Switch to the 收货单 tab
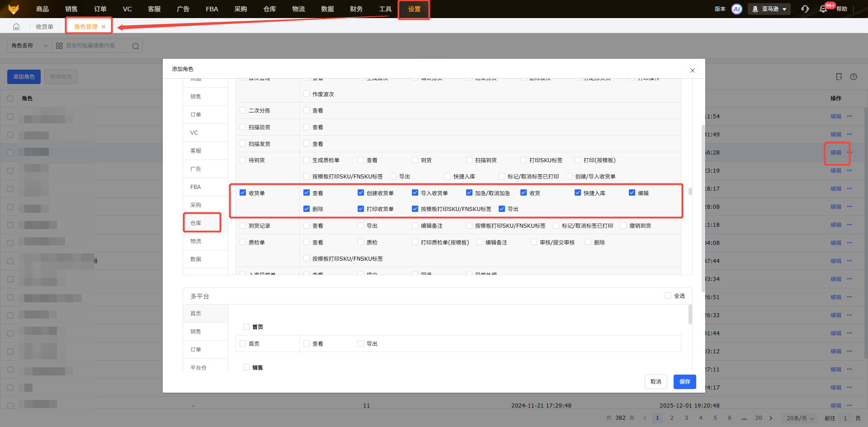The image size is (868, 427). click(44, 27)
